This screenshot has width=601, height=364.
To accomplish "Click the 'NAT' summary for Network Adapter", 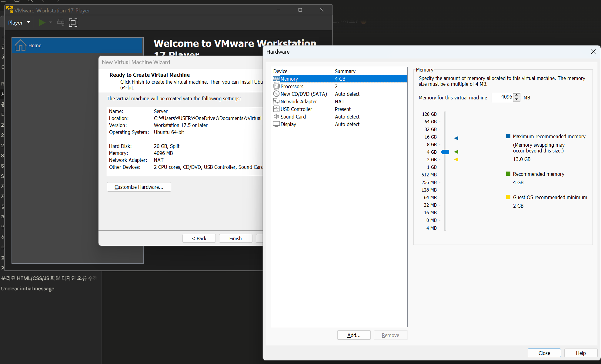I will click(x=339, y=102).
